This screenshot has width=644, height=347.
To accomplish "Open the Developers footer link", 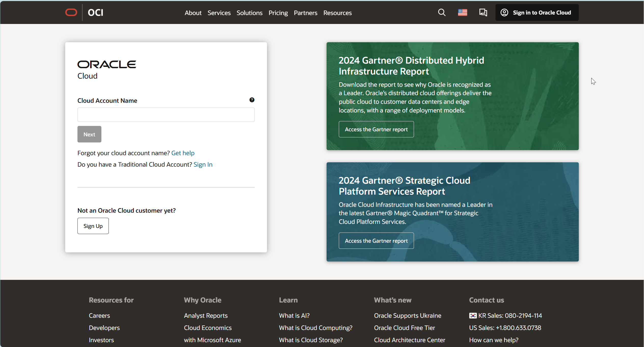I will pyautogui.click(x=104, y=328).
